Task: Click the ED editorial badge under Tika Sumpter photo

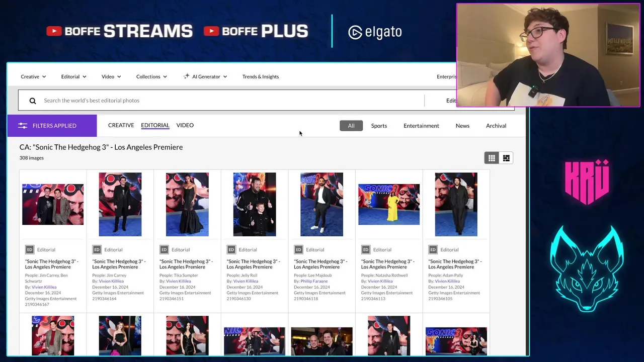Action: click(x=164, y=249)
